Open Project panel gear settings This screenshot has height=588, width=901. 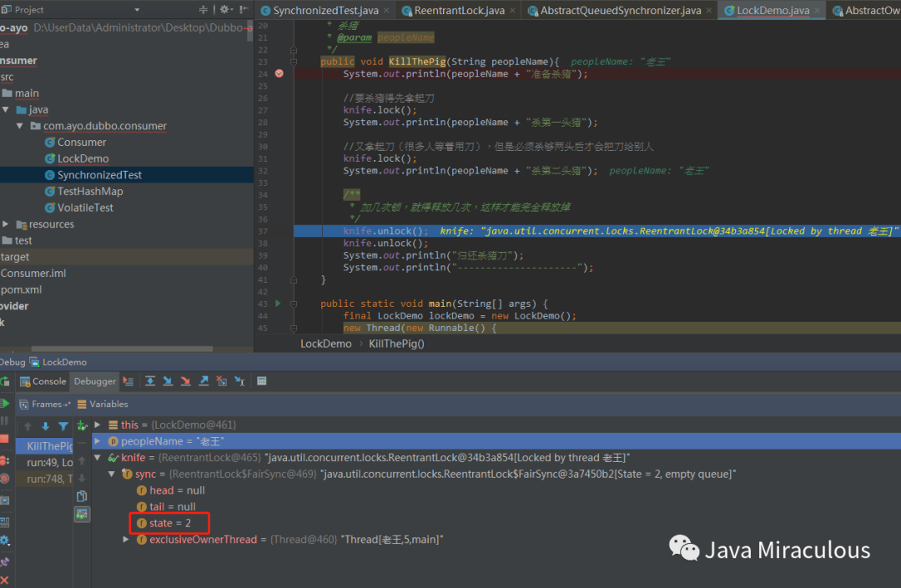pyautogui.click(x=225, y=9)
